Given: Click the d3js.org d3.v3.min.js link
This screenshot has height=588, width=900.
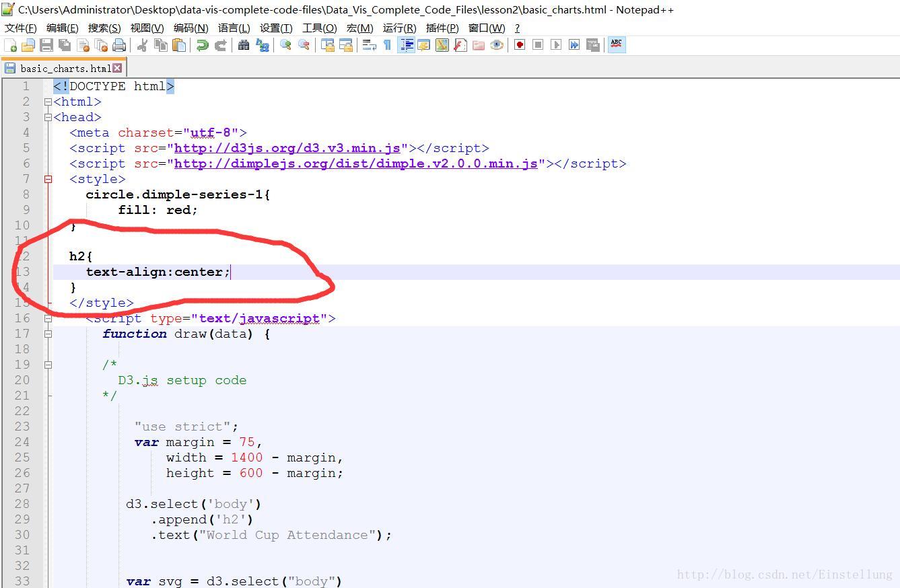Looking at the screenshot, I should point(287,148).
